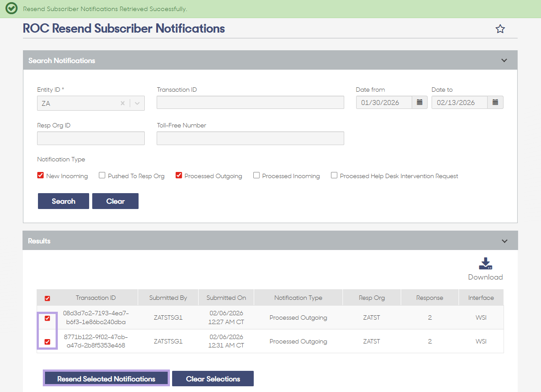Click the Download label

coord(485,277)
